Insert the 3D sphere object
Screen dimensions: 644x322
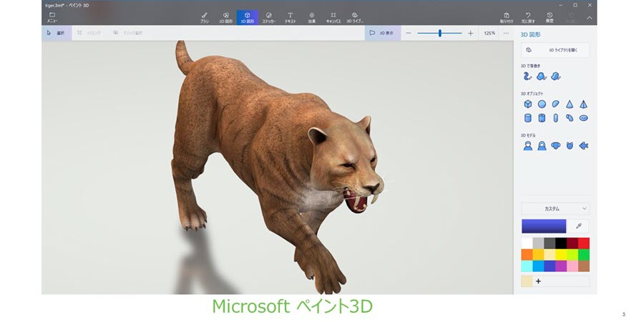542,104
